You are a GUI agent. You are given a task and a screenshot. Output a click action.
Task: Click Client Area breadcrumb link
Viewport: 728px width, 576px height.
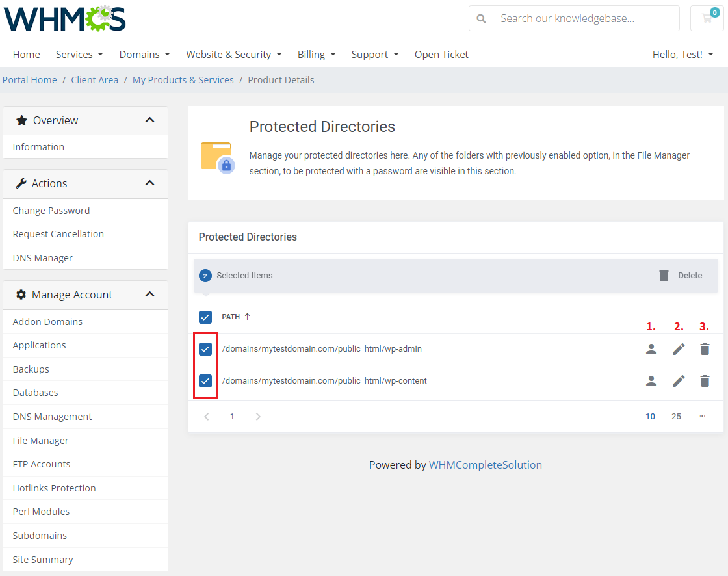[95, 80]
